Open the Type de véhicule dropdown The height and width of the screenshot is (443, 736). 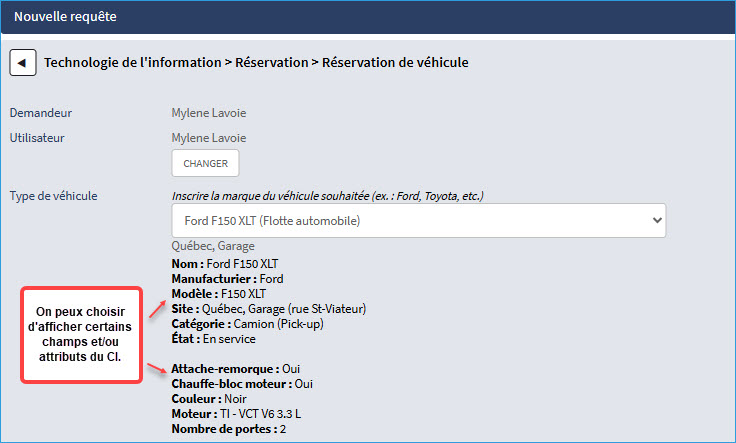[x=418, y=219]
